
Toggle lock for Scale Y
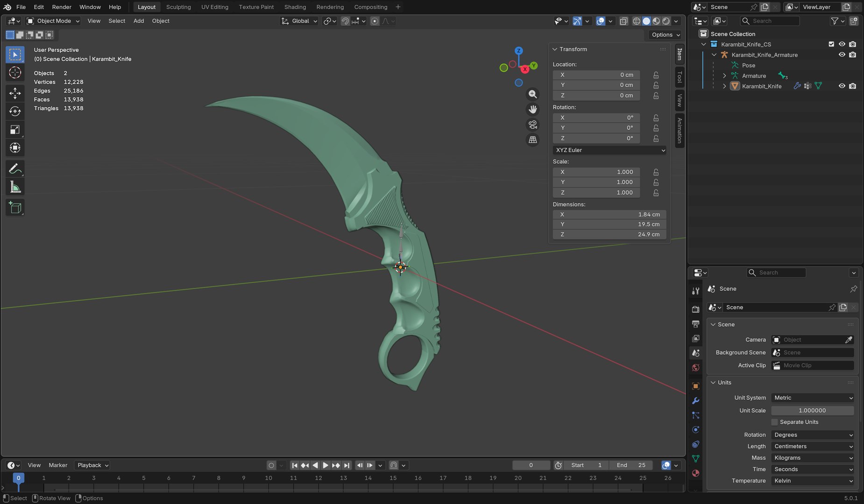pos(656,182)
